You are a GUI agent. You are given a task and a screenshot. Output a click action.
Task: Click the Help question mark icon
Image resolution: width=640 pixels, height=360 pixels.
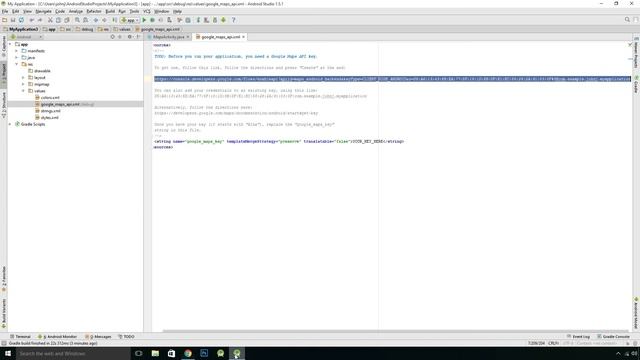[233, 20]
